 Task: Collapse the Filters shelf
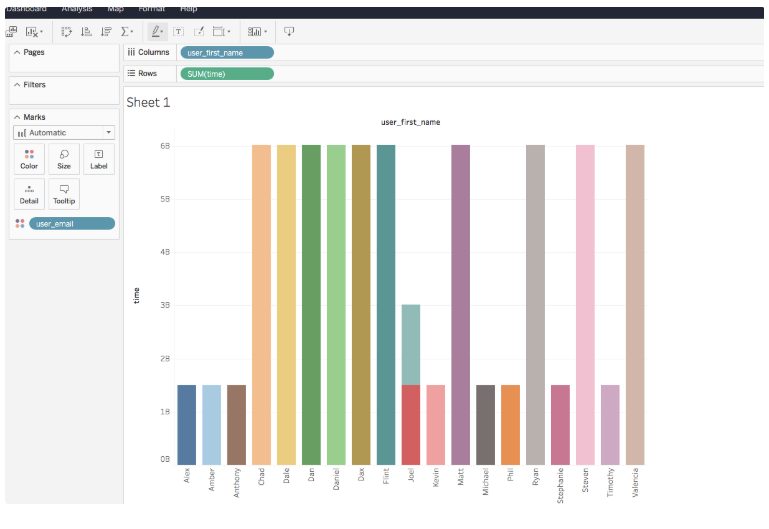(x=17, y=85)
